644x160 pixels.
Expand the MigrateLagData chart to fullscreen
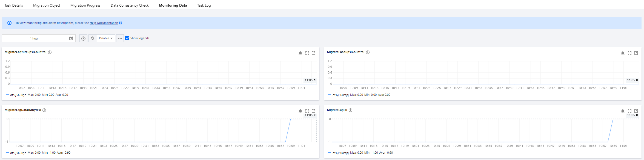click(307, 111)
